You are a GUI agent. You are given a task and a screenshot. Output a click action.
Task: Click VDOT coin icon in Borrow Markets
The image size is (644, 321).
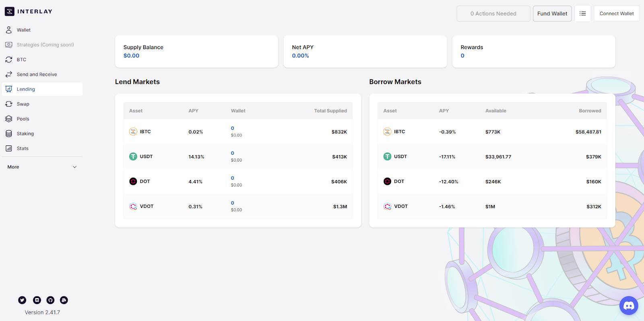pos(387,206)
